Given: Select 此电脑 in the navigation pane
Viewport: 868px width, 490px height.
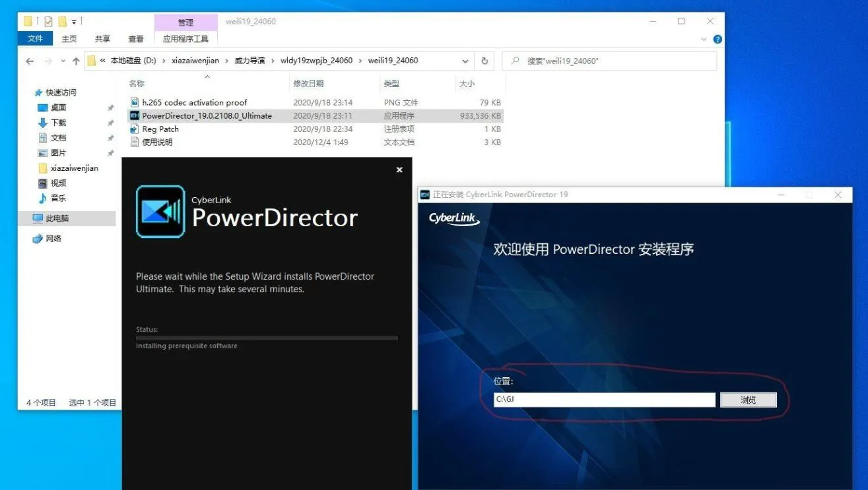Looking at the screenshot, I should click(57, 218).
